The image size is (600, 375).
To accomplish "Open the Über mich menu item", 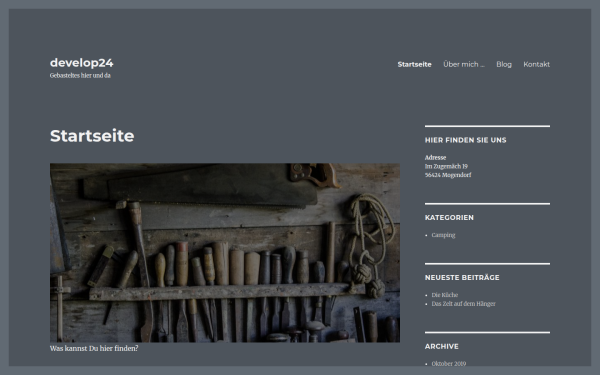I will tap(464, 64).
